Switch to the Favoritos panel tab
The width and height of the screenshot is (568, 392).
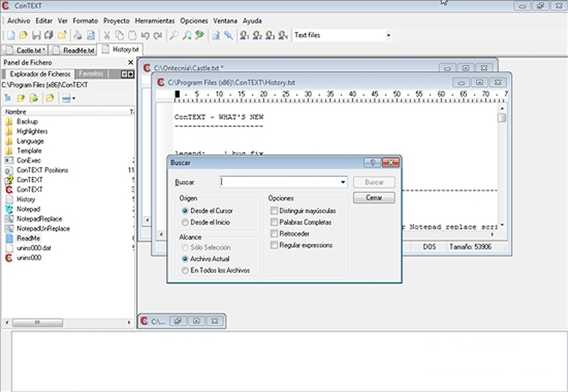click(91, 74)
